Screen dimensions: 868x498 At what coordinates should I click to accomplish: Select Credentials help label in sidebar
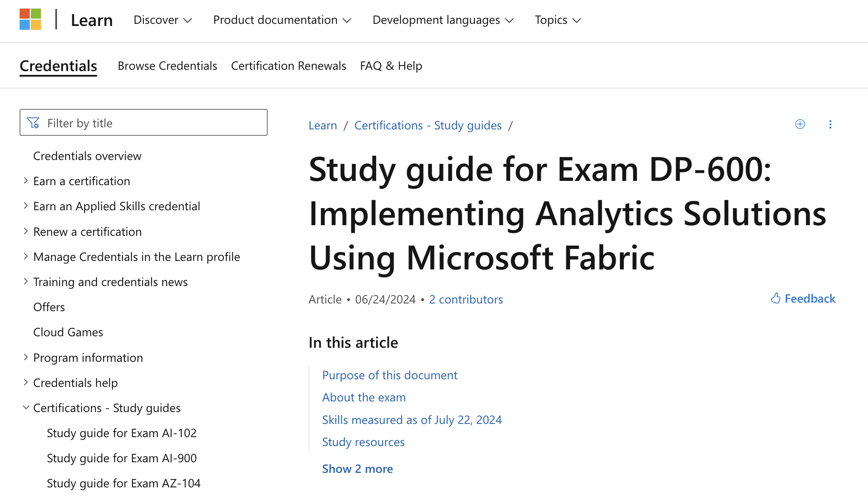click(75, 383)
